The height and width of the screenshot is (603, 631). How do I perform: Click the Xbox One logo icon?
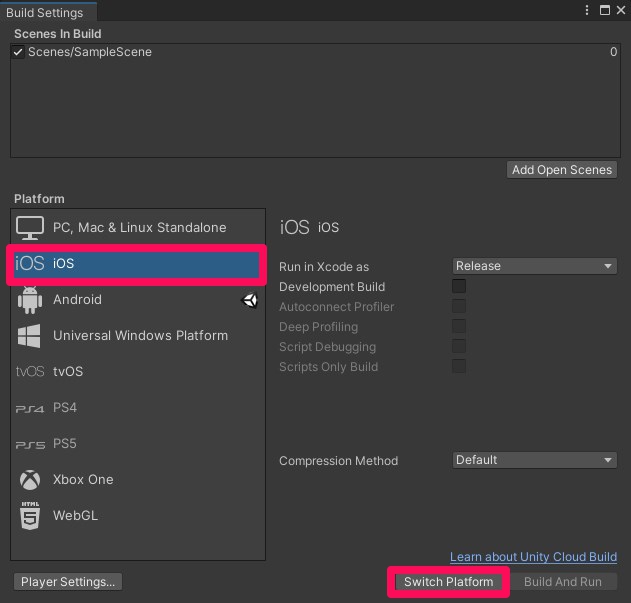[x=30, y=480]
